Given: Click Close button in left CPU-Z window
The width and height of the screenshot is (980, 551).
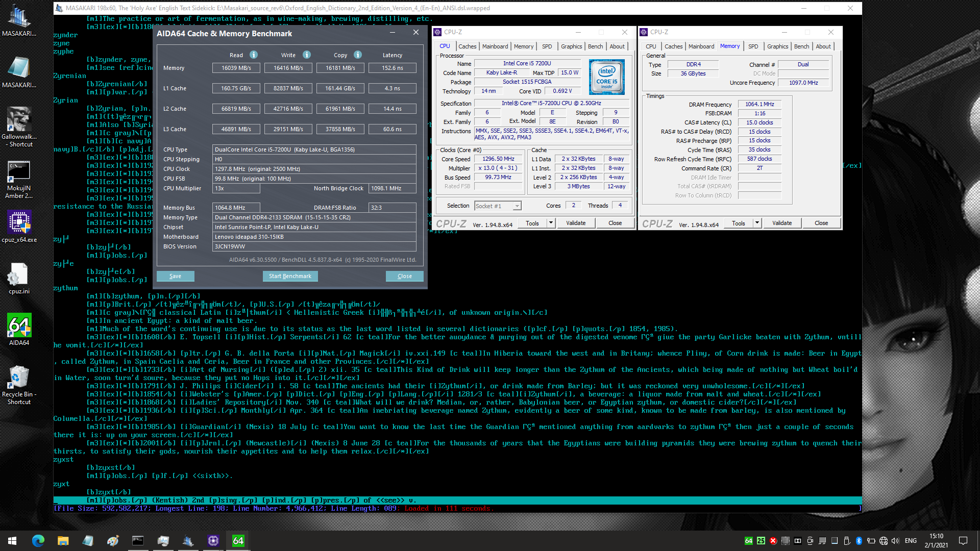Looking at the screenshot, I should point(615,223).
